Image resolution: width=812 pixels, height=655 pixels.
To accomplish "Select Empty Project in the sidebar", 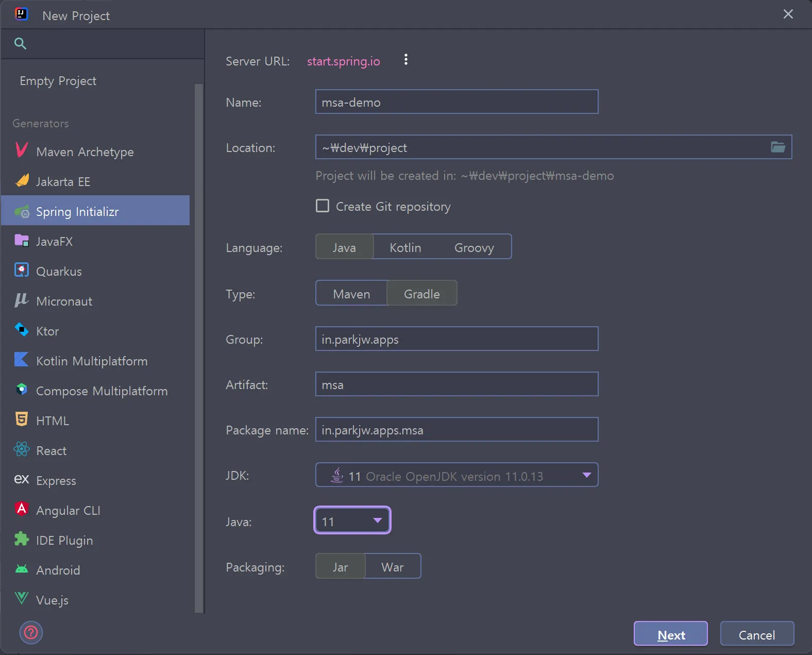I will pos(58,81).
